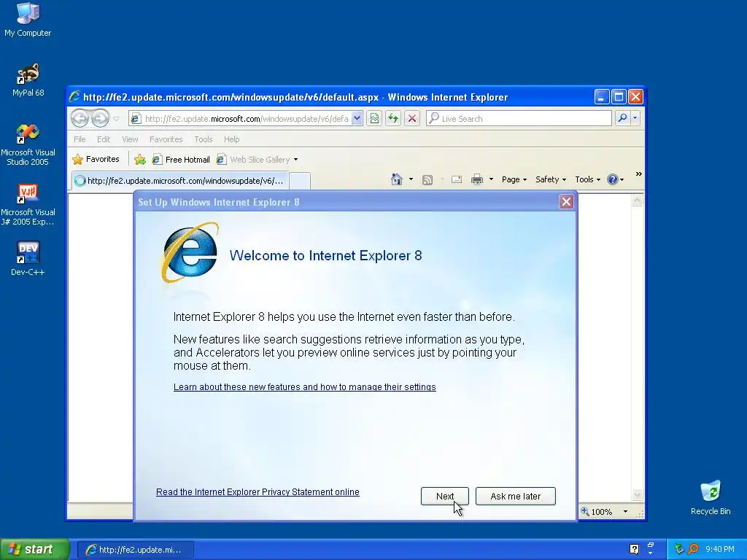Click the Print icon

477,179
